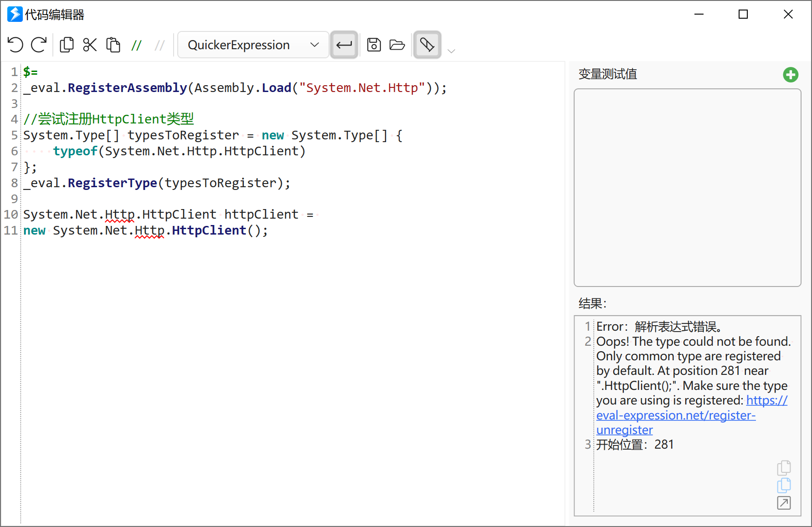812x527 pixels.
Task: Click the $= marker on line 1
Action: (x=31, y=72)
